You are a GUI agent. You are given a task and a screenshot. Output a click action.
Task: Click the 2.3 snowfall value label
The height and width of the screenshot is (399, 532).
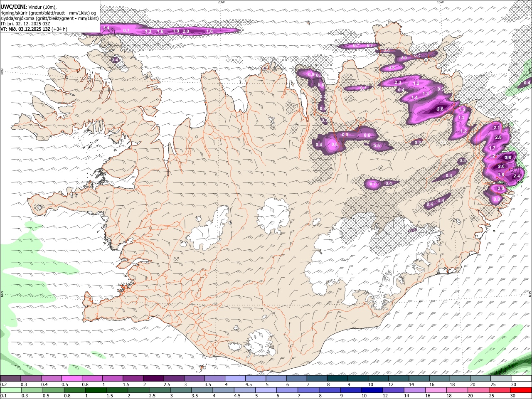pyautogui.click(x=398, y=82)
